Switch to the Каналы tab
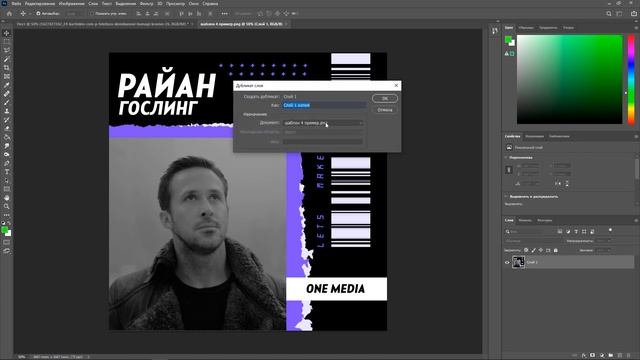The image size is (640, 360). coord(525,220)
